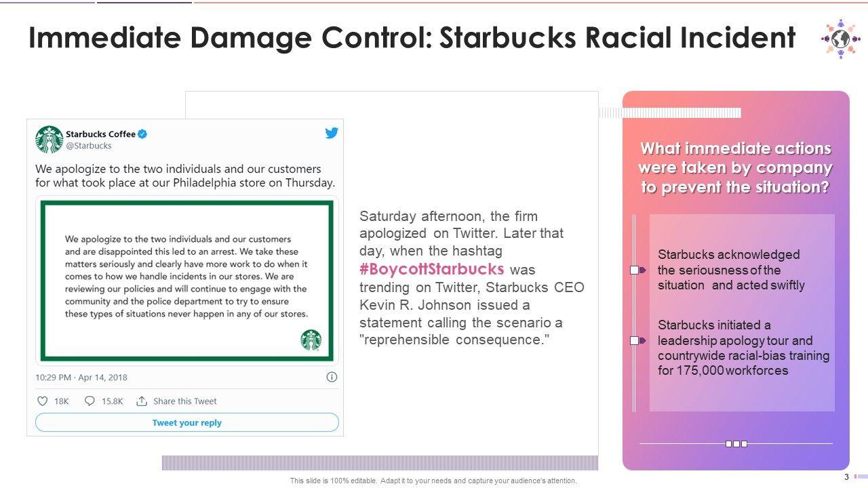Click the 100% editable footer note
The image size is (868, 488).
433,481
